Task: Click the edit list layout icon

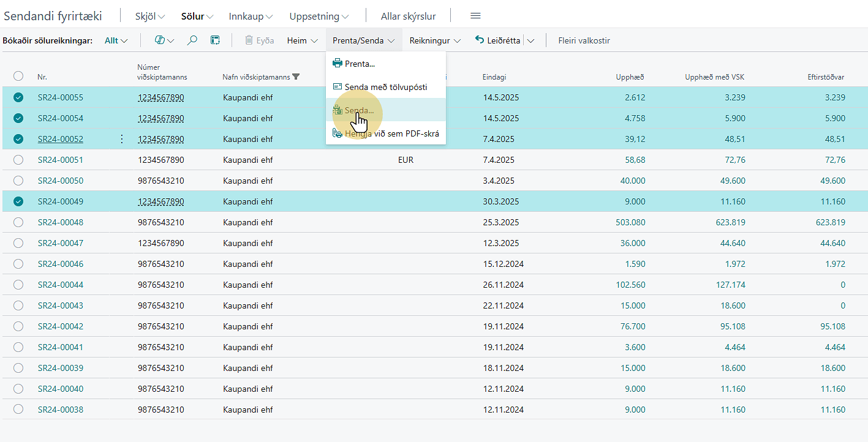Action: click(x=215, y=40)
